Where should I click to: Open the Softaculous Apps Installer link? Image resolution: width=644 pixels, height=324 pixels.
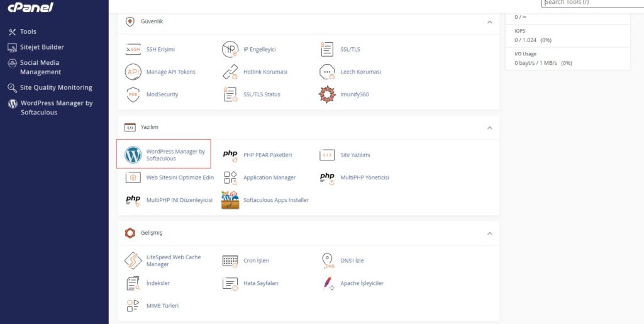coord(276,200)
